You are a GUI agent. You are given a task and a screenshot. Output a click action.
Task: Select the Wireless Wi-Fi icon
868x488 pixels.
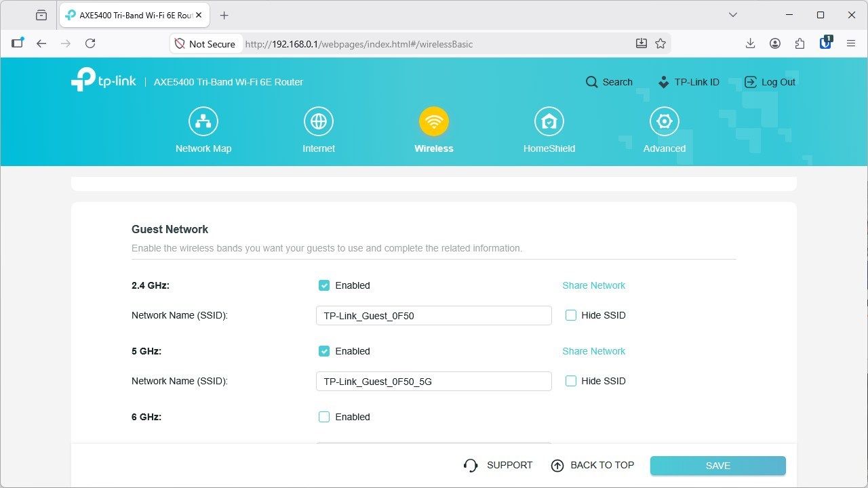tap(434, 122)
